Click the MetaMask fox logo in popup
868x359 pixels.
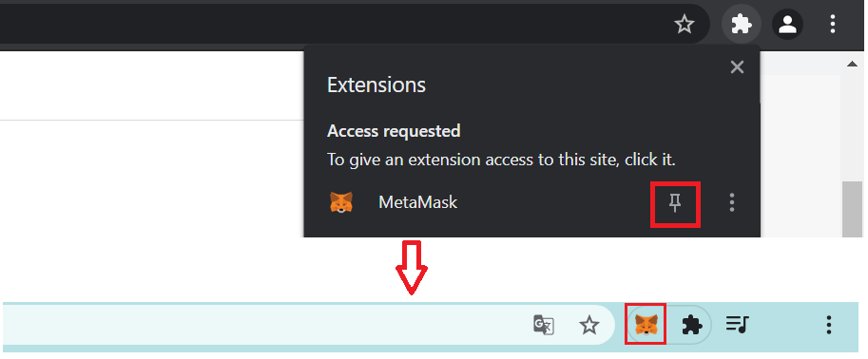pos(341,202)
